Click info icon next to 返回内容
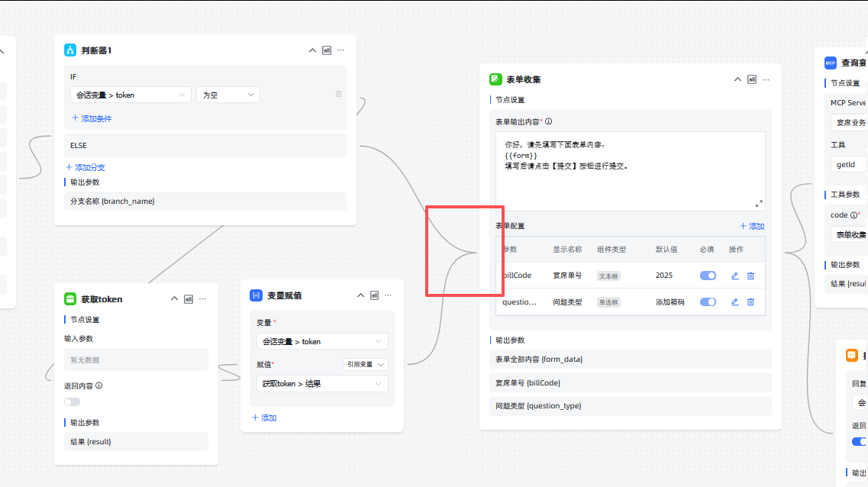Image resolution: width=868 pixels, height=487 pixels. point(98,385)
